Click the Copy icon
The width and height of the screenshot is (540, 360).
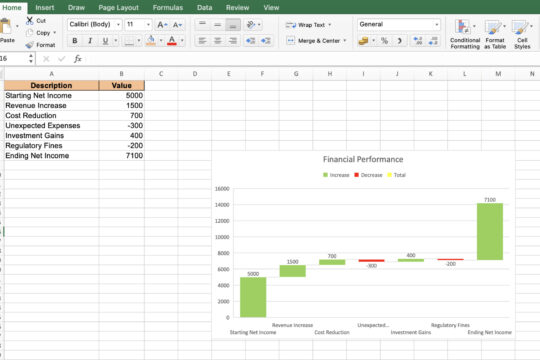click(30, 33)
